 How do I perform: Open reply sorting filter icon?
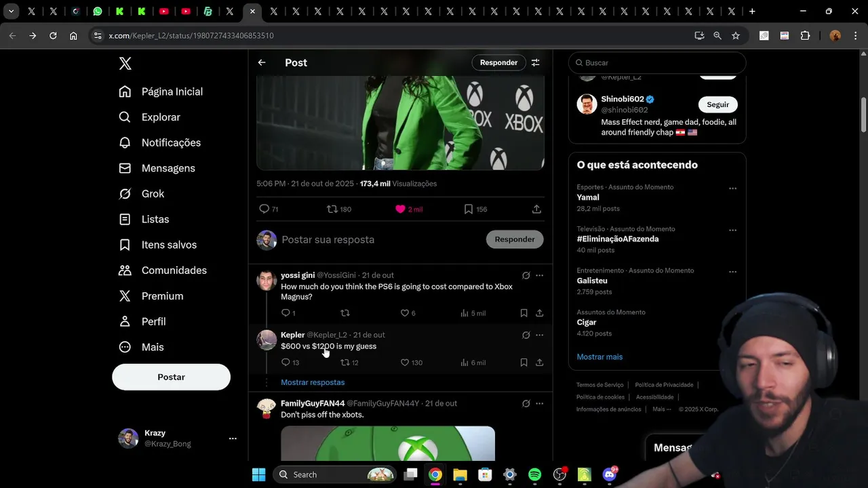[x=536, y=62]
